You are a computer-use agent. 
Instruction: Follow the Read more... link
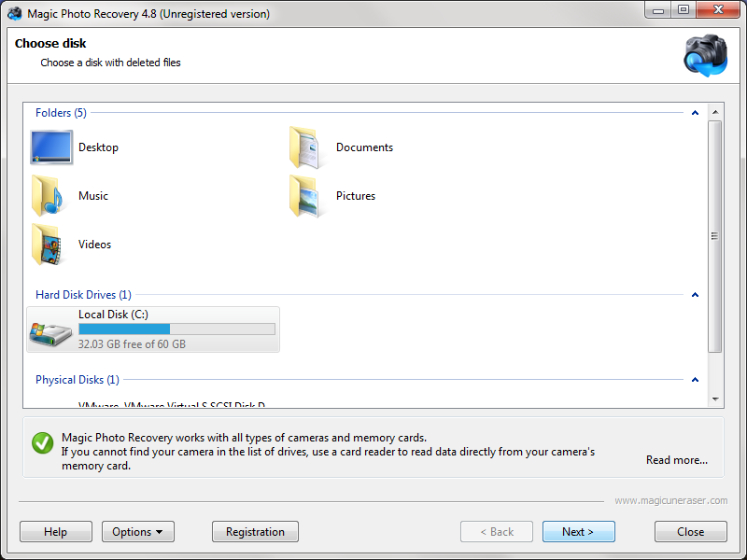point(676,460)
